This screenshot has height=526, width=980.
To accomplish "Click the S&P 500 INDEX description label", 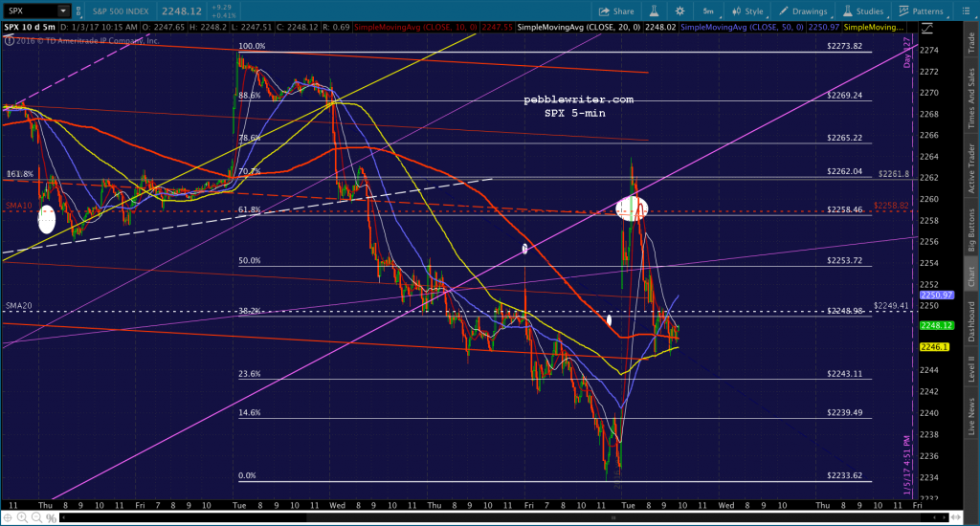I will click(121, 11).
